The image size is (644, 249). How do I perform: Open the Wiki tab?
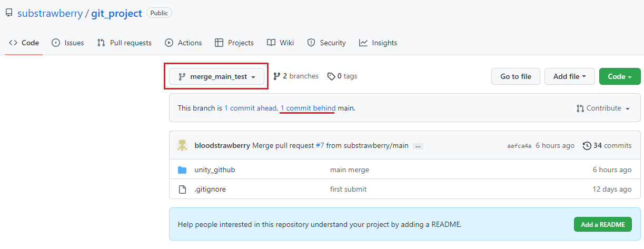(x=280, y=43)
